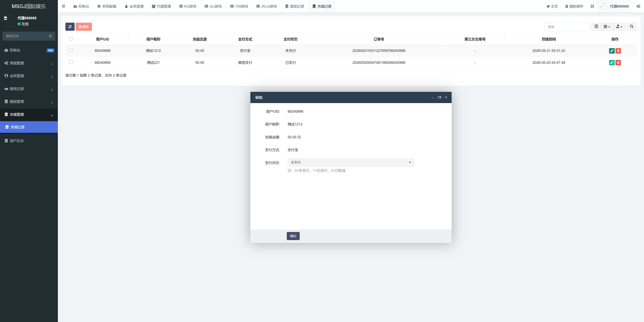
Task: Click the settings gears icon top right
Action: pyautogui.click(x=638, y=6)
